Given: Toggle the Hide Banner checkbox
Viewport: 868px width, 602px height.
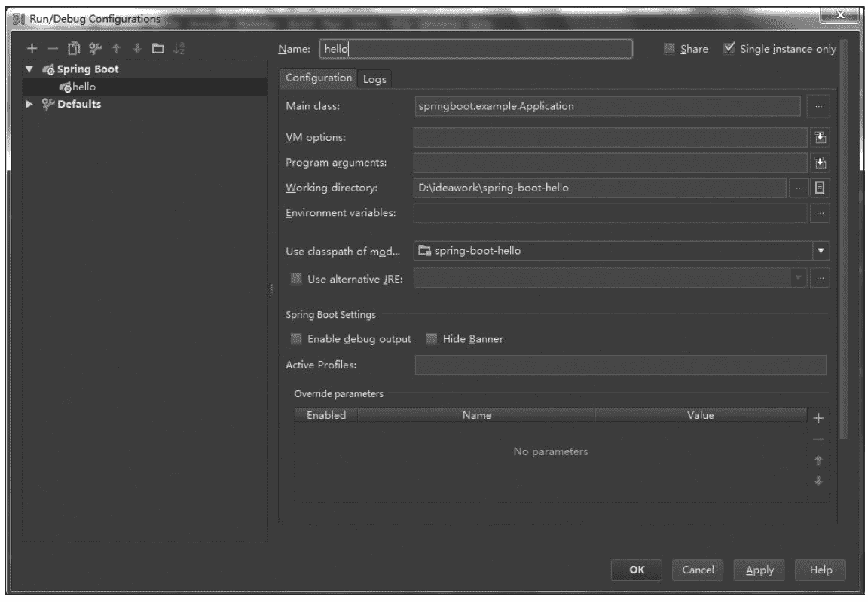Looking at the screenshot, I should 432,338.
